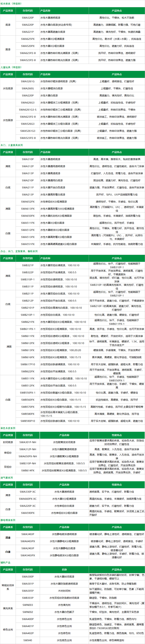This screenshot has height=644, width=145.
Task: Select the code SWB2101P
Action: [28, 308]
